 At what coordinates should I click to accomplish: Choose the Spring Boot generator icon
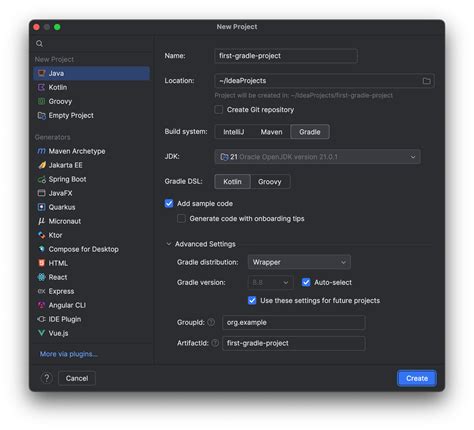[41, 179]
